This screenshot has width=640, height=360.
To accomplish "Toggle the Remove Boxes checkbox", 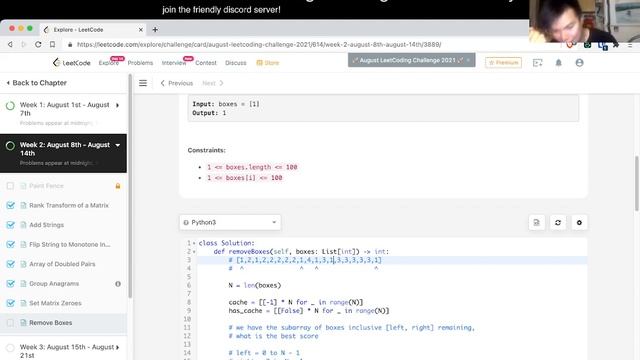I will pos(10,323).
